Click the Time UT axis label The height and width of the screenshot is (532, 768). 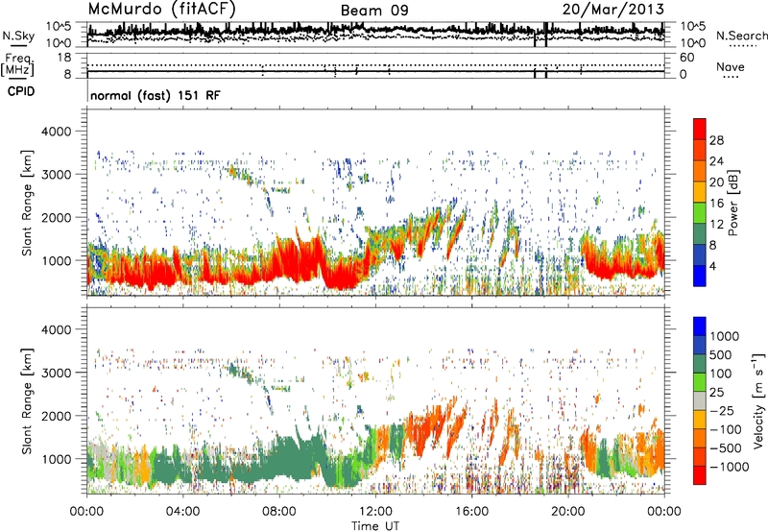(375, 526)
